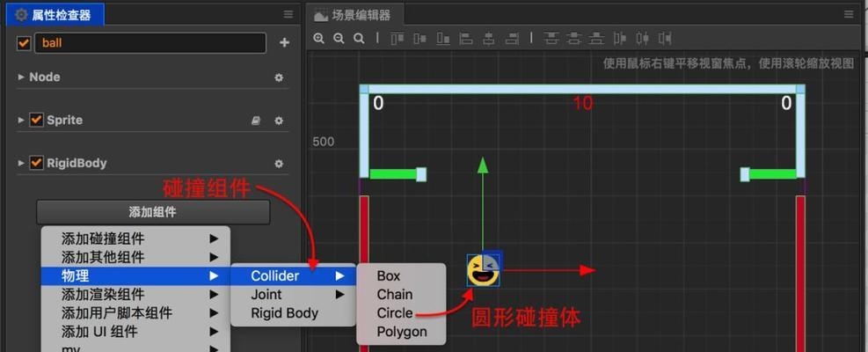The height and width of the screenshot is (352, 868).
Task: Open the RigidBody component gear settings
Action: 279,164
